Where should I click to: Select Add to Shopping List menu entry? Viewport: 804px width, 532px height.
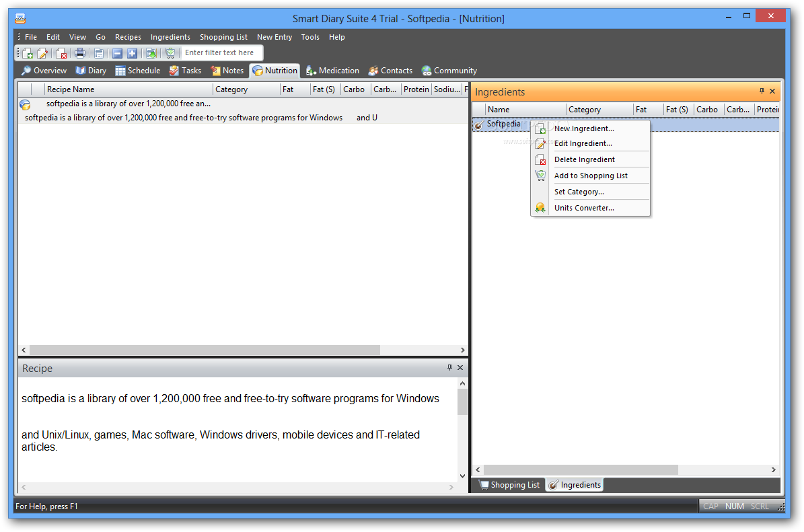(x=590, y=176)
